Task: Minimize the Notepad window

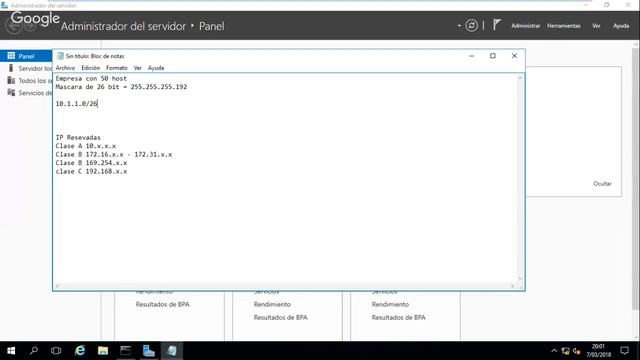Action: coord(471,56)
